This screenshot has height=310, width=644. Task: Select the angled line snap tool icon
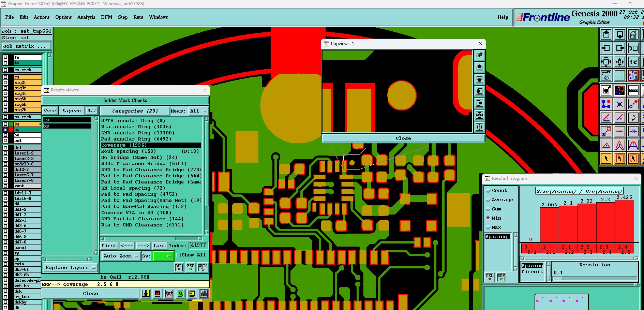606,118
